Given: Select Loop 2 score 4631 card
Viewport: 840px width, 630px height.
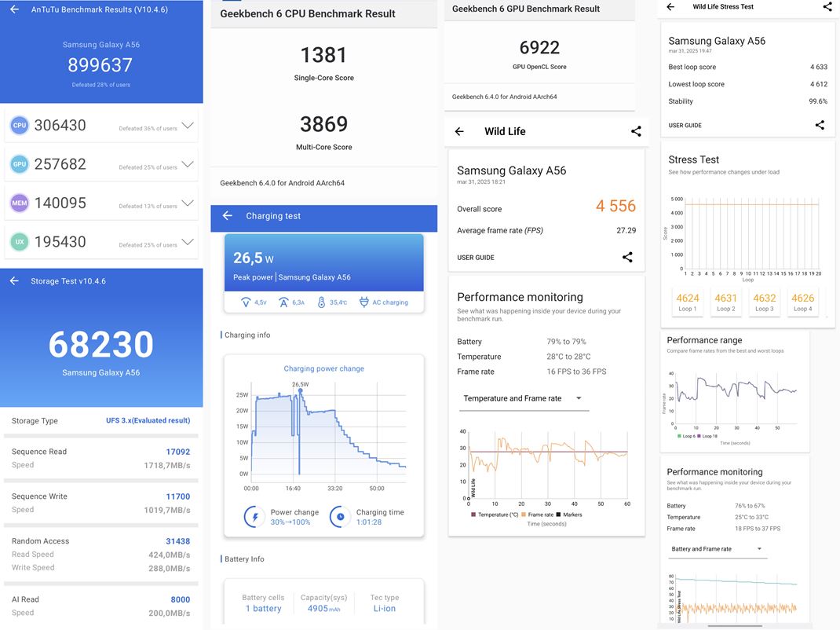Looking at the screenshot, I should coord(726,302).
